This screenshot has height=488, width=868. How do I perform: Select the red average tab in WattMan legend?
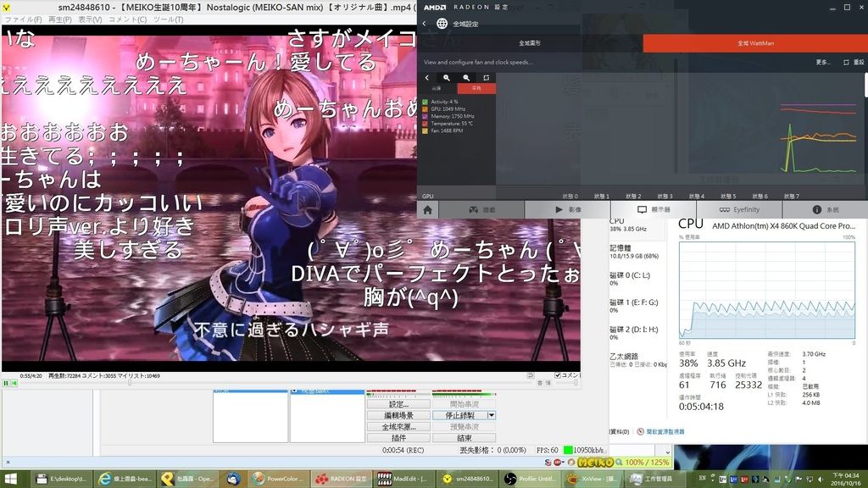(x=476, y=88)
